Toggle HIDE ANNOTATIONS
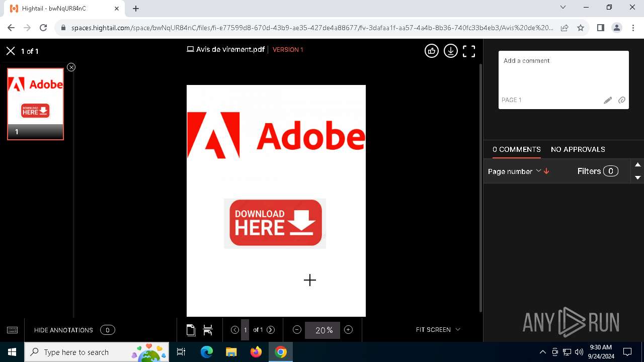The width and height of the screenshot is (644, 362). coord(63,330)
